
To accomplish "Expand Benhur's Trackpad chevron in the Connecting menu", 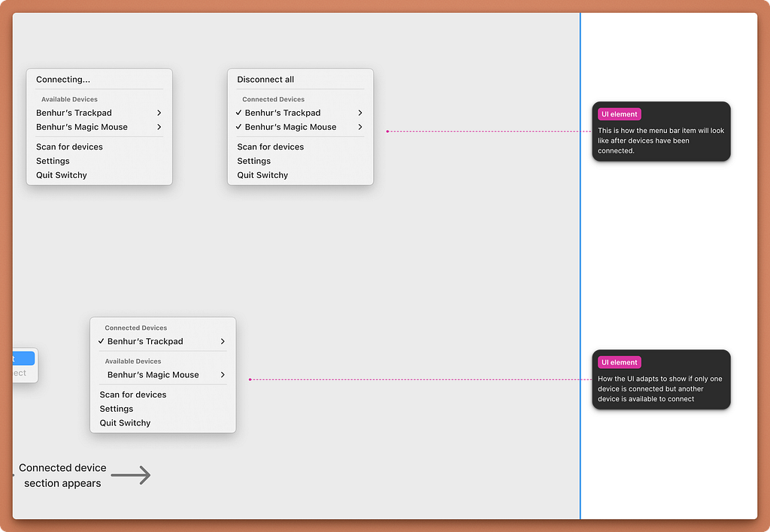I will click(x=159, y=113).
